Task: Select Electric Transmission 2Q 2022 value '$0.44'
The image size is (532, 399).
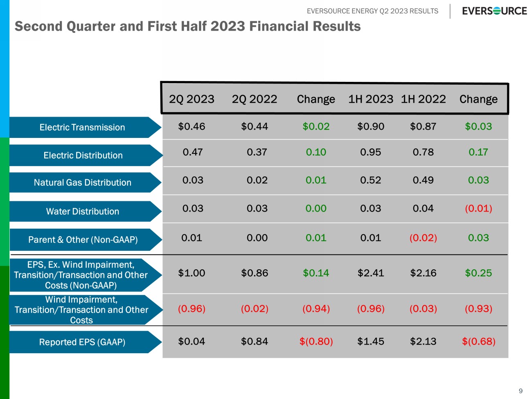Action: pyautogui.click(x=255, y=126)
